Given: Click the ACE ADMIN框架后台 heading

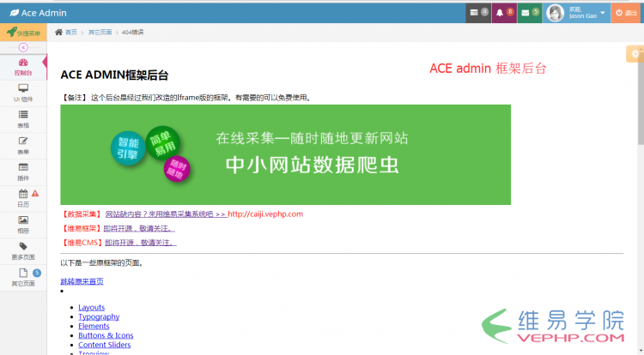Looking at the screenshot, I should pyautogui.click(x=114, y=75).
